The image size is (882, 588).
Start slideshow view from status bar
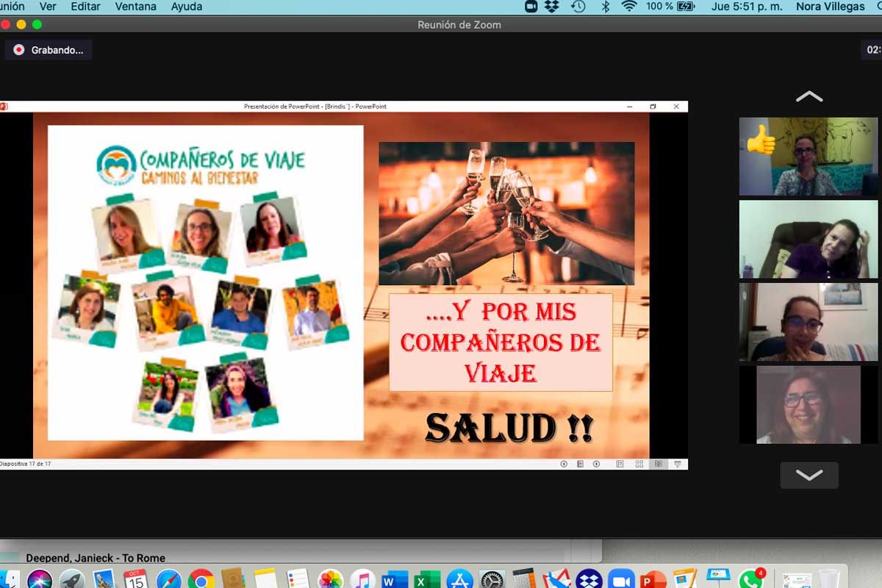pos(677,464)
